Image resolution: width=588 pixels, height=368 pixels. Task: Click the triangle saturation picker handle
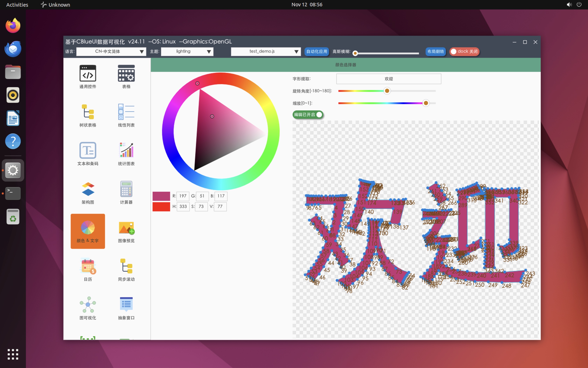[212, 116]
